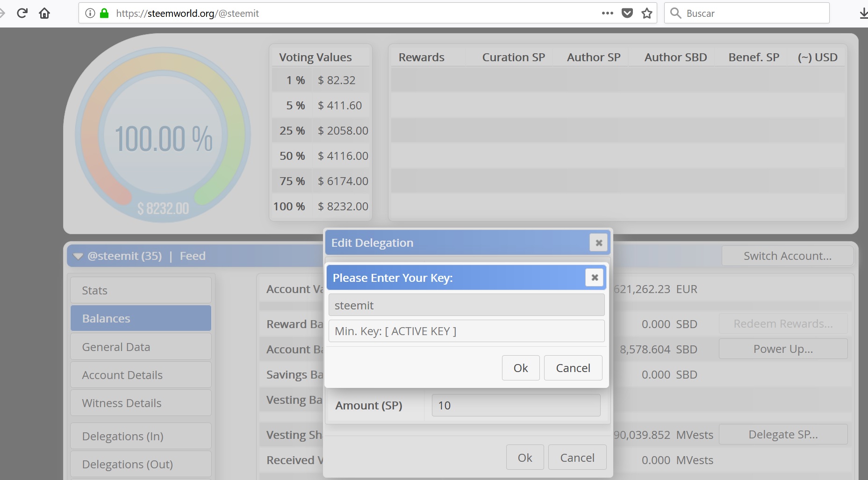The width and height of the screenshot is (868, 480).
Task: Show site information icon in address bar
Action: pyautogui.click(x=90, y=13)
